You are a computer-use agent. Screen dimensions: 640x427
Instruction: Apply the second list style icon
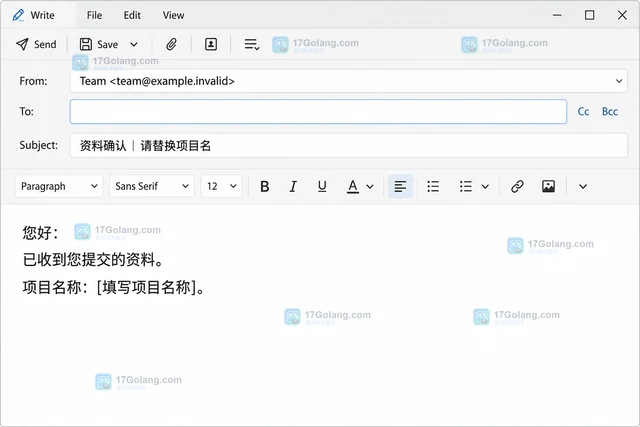[x=466, y=186]
